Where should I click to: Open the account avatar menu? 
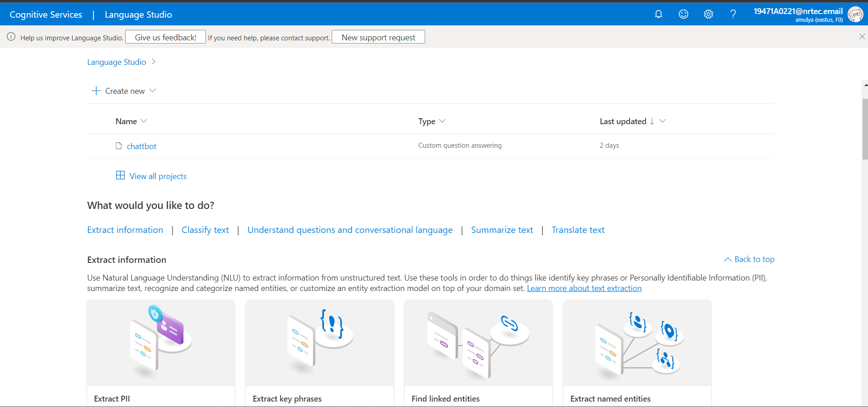click(855, 15)
